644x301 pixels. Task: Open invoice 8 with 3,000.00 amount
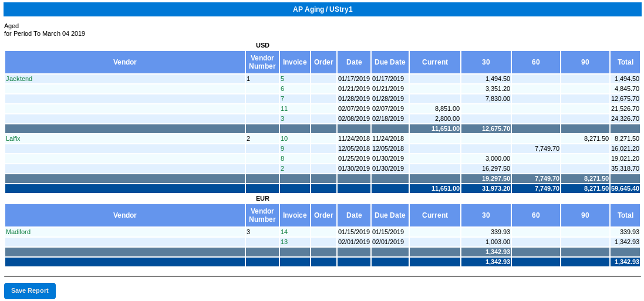[282, 159]
